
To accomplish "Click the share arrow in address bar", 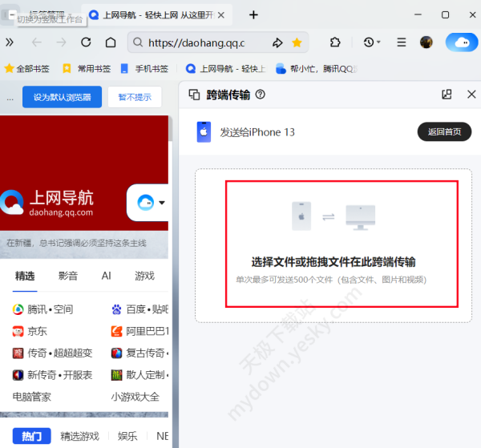I will (277, 42).
